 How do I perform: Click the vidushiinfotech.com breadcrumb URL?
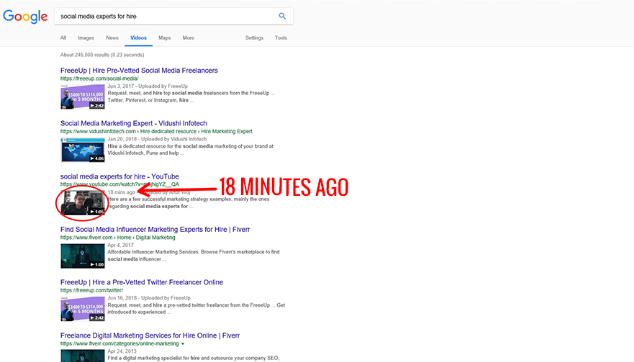(x=156, y=131)
